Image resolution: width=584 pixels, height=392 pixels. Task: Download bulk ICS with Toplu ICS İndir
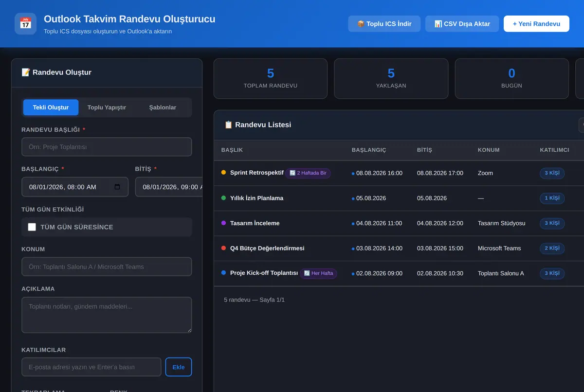(384, 24)
